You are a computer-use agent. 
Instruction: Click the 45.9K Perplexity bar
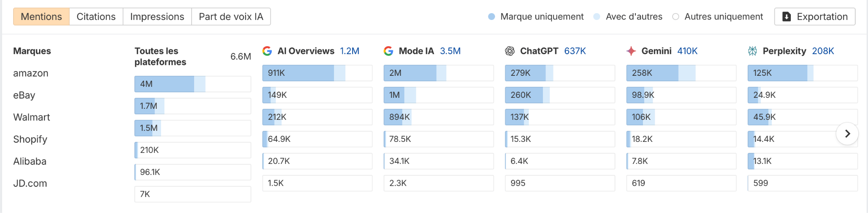pyautogui.click(x=803, y=117)
